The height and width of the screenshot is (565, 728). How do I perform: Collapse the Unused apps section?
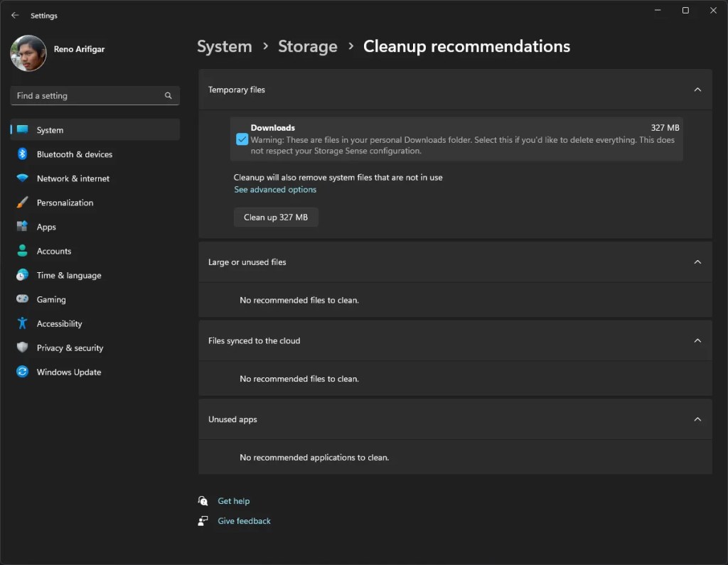click(x=697, y=419)
